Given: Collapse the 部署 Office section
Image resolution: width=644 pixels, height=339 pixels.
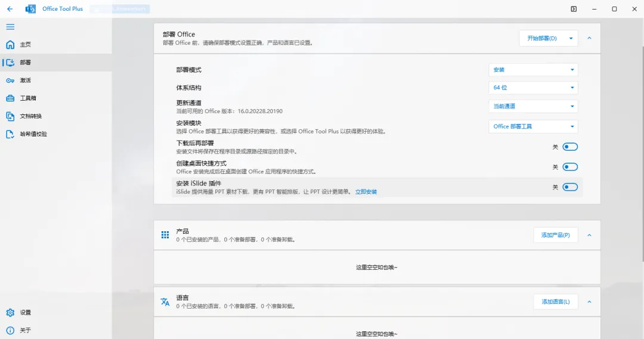Looking at the screenshot, I should tap(589, 38).
